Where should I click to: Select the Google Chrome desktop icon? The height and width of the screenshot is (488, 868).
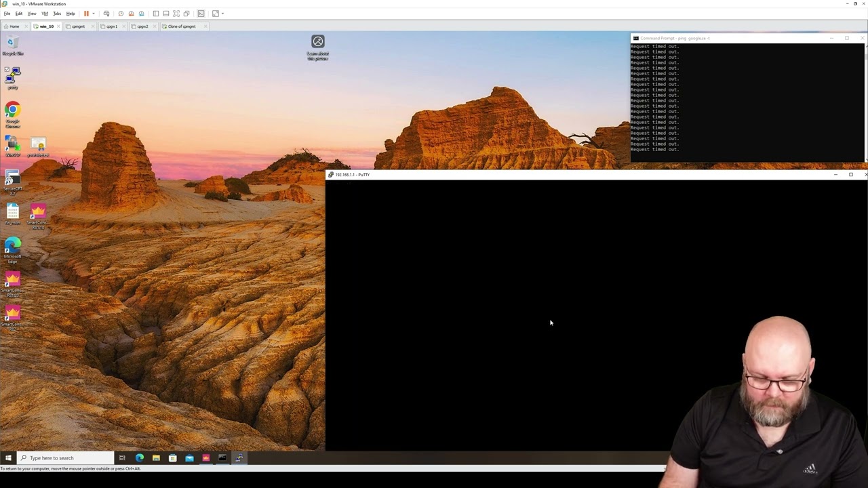pyautogui.click(x=12, y=115)
